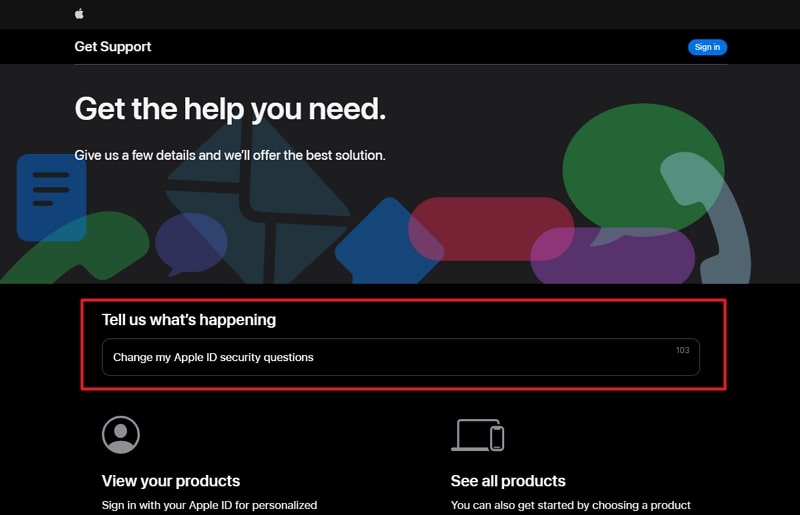The image size is (800, 515).
Task: Click "You can also get started" description
Action: 570,505
